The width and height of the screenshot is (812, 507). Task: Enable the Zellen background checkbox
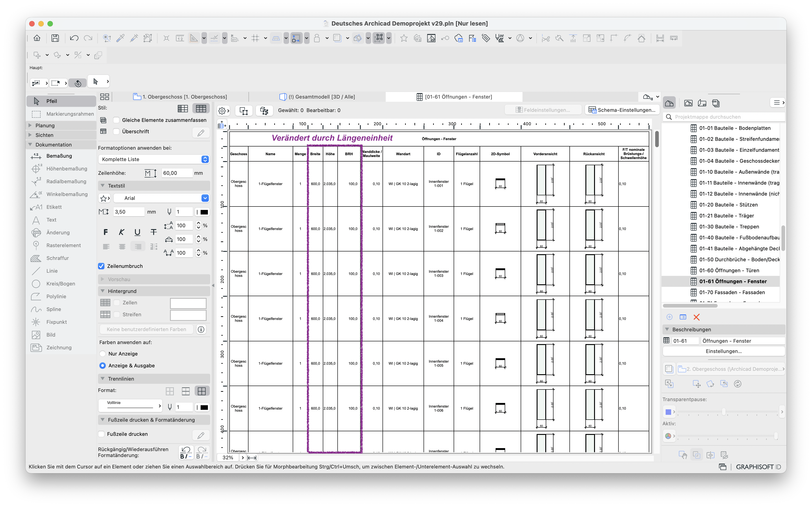(x=117, y=303)
